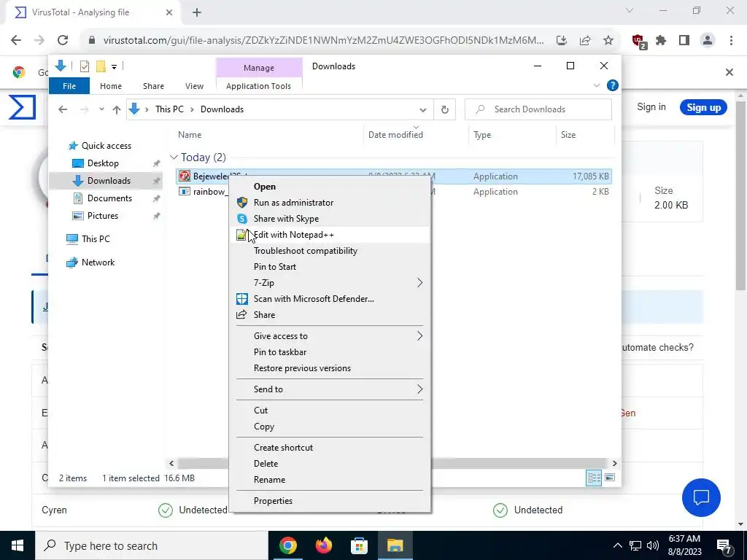Collapse the Today group
Viewport: 747px width, 560px height.
tap(174, 157)
